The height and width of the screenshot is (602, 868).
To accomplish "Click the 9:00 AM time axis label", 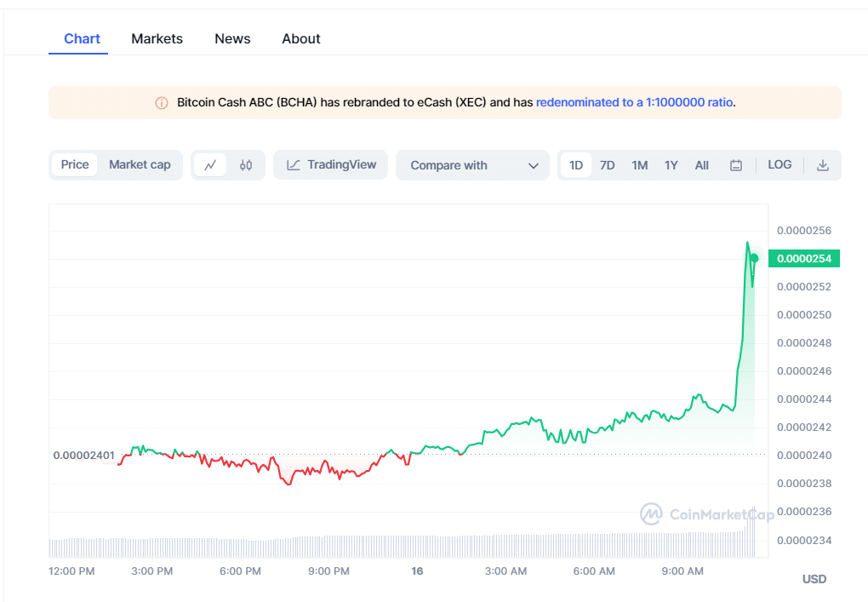I will pos(682,571).
